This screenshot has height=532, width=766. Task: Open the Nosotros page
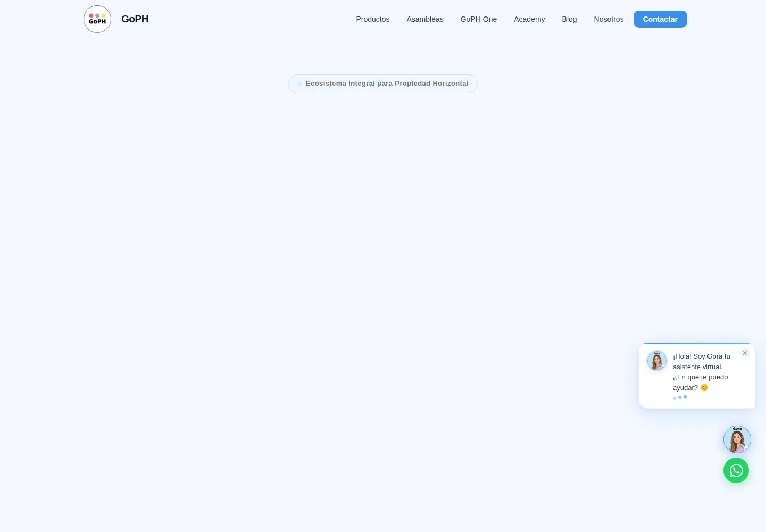[x=609, y=19]
